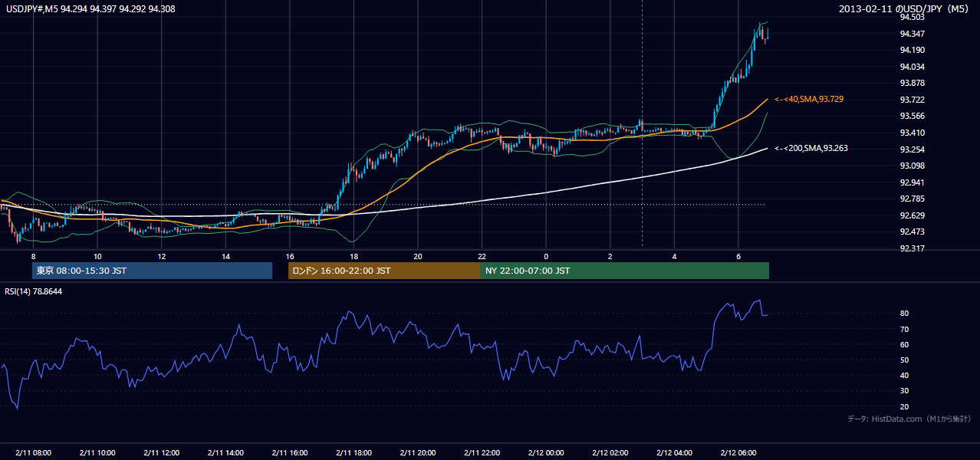980x460 pixels.
Task: Click price level 94.034 on the axis
Action: (913, 67)
